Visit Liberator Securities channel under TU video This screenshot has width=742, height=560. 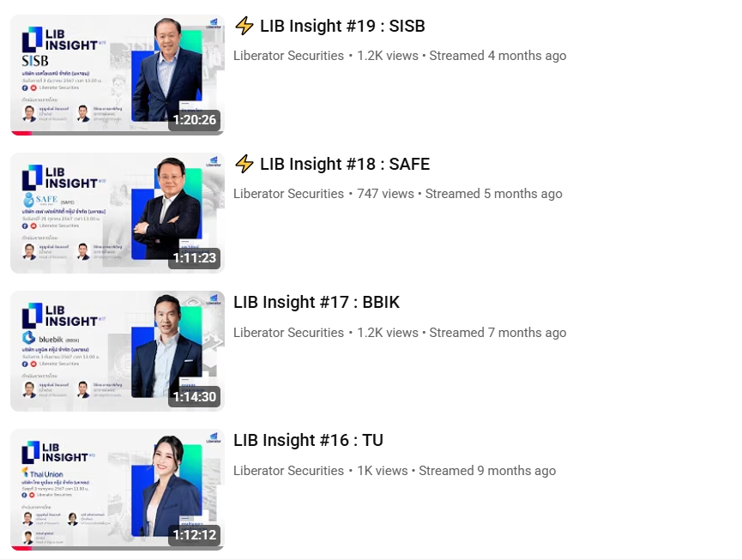[289, 471]
